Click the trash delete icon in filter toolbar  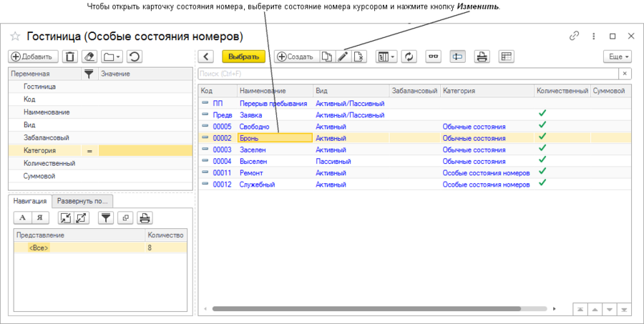(x=70, y=57)
